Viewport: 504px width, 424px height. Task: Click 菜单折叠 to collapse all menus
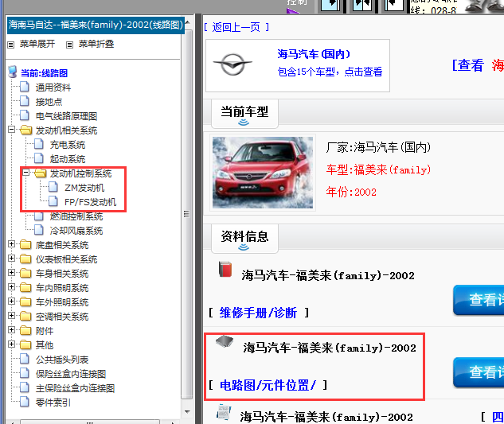96,44
